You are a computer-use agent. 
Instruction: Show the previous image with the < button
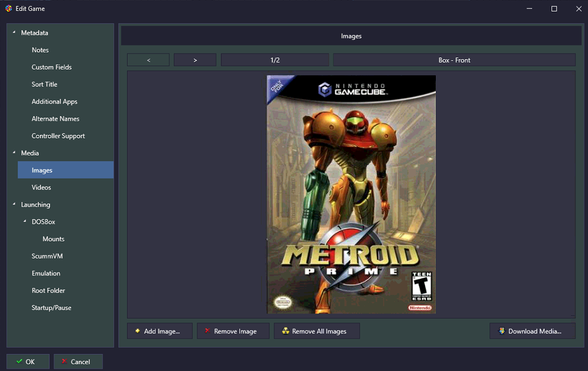tap(149, 60)
